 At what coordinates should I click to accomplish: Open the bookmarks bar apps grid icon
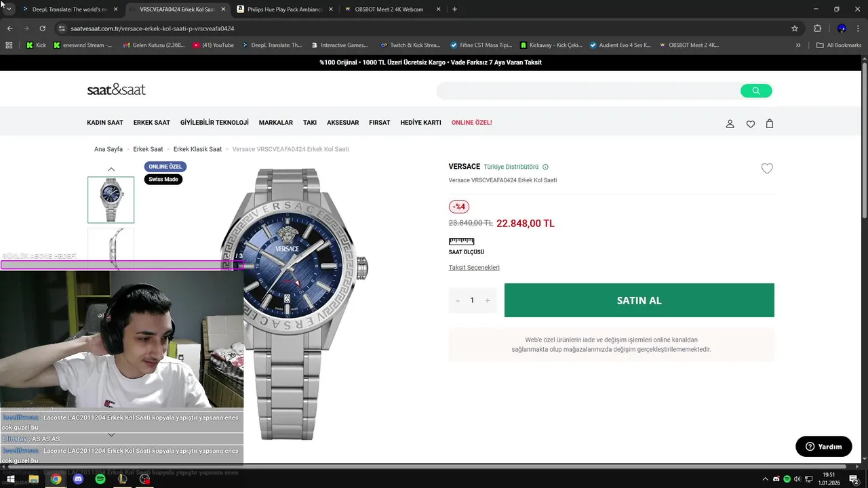tap(9, 45)
